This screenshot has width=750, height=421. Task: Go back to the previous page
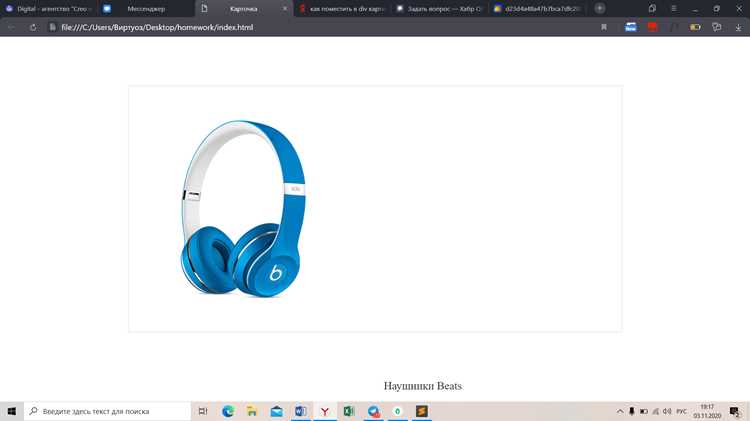(11, 27)
